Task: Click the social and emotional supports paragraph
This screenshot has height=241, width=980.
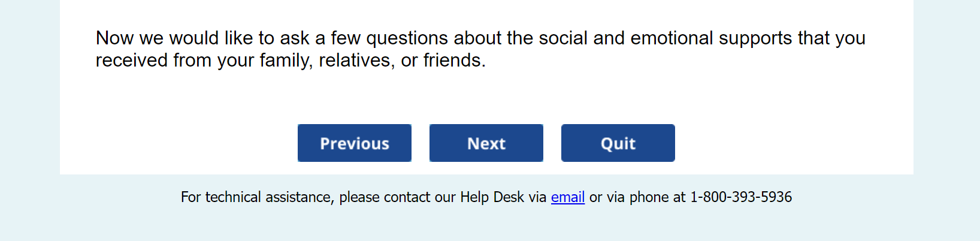Action: click(480, 49)
